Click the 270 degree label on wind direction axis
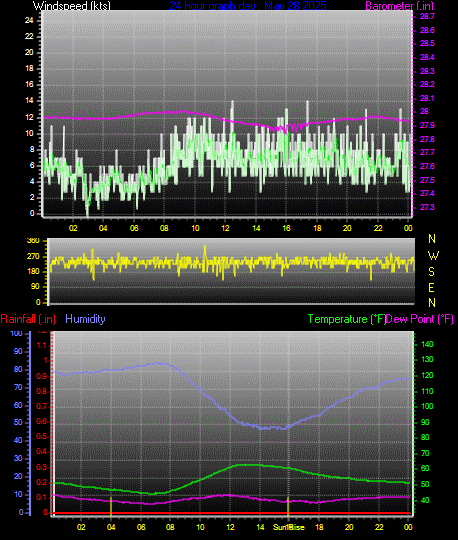The width and height of the screenshot is (458, 540). click(x=33, y=257)
